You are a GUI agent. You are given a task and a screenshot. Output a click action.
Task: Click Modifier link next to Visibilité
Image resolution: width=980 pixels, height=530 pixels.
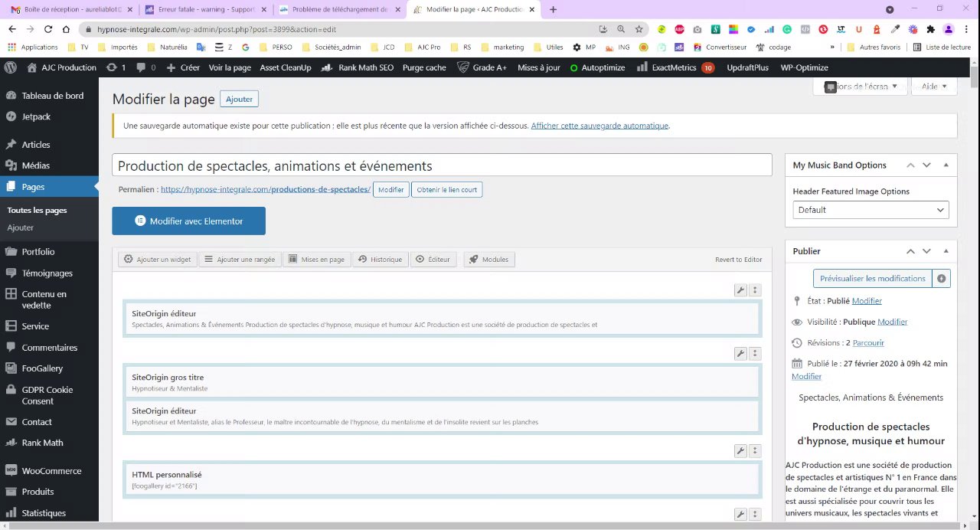click(893, 322)
